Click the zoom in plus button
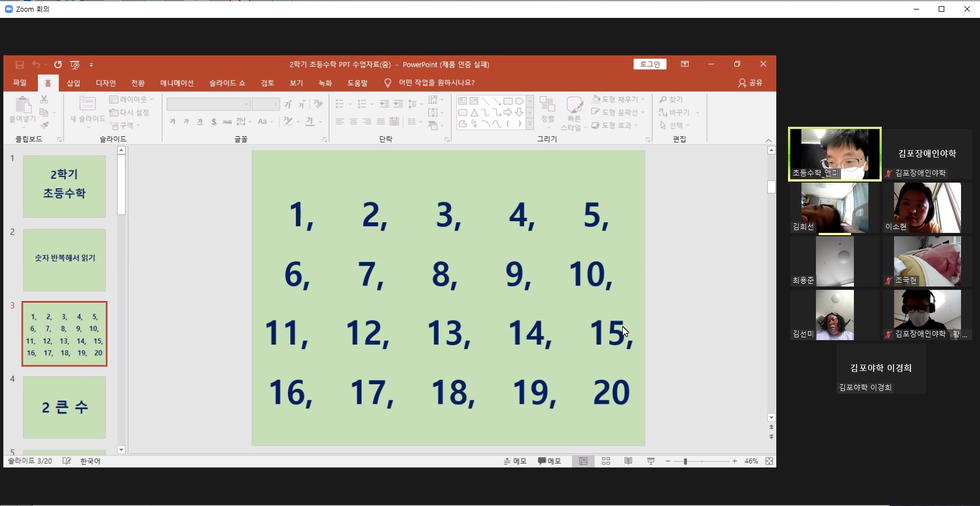The image size is (980, 506). [x=734, y=461]
